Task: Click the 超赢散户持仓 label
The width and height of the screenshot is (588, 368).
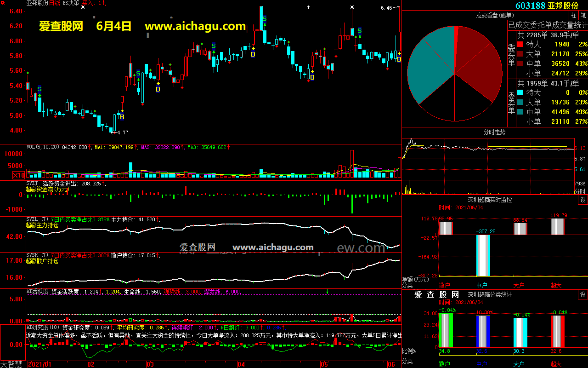Action: 42,261
